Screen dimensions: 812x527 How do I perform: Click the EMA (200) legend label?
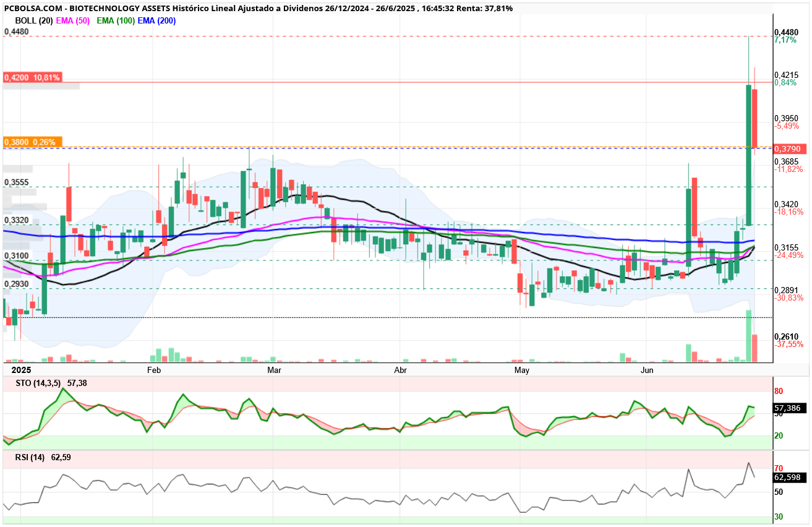(x=156, y=20)
